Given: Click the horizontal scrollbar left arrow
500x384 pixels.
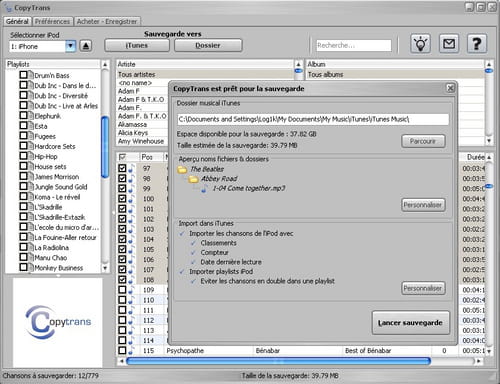Looking at the screenshot, I should [x=122, y=361].
